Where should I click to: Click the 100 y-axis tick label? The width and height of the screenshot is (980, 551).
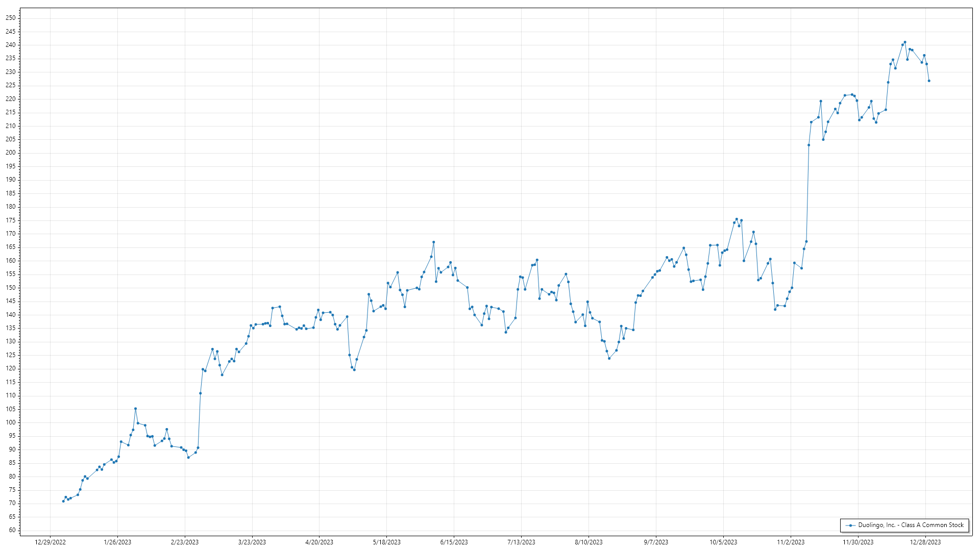(x=11, y=422)
